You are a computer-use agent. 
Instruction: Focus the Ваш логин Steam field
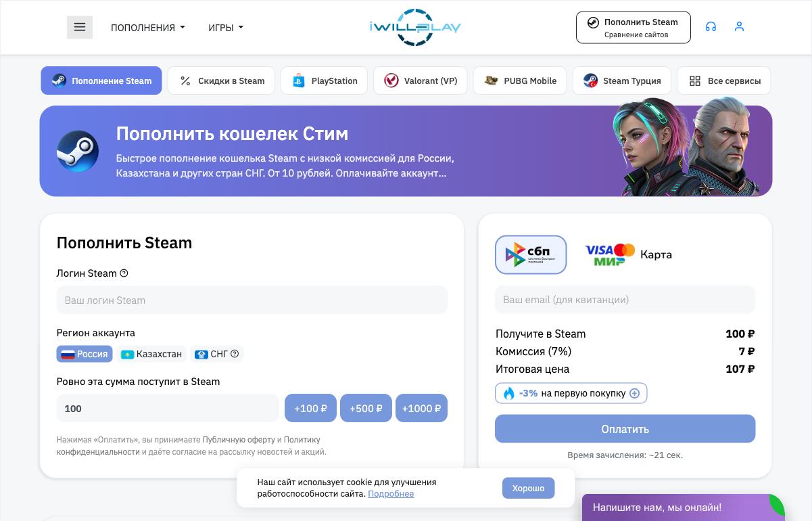[252, 300]
